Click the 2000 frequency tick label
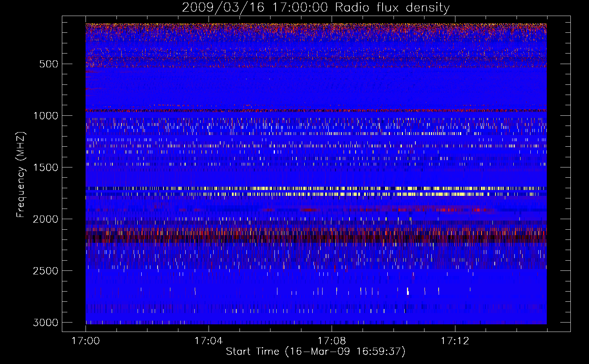The height and width of the screenshot is (364, 589). tap(46, 219)
